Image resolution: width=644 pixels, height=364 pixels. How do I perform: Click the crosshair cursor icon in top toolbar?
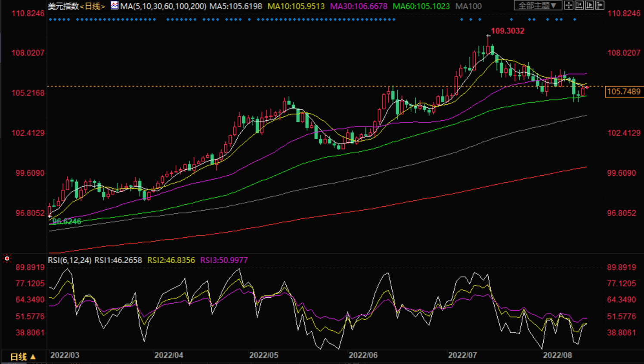(x=569, y=5)
